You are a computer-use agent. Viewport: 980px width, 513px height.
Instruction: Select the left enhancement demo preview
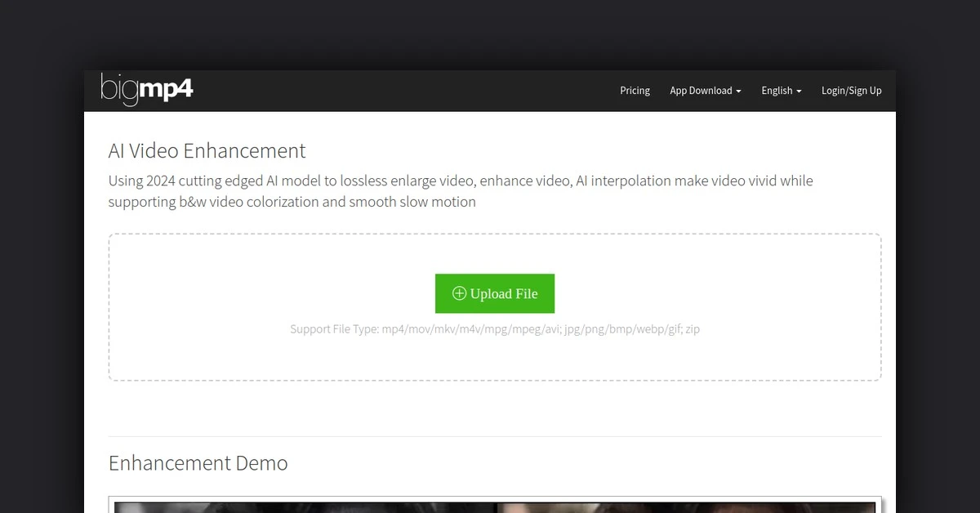pos(304,507)
